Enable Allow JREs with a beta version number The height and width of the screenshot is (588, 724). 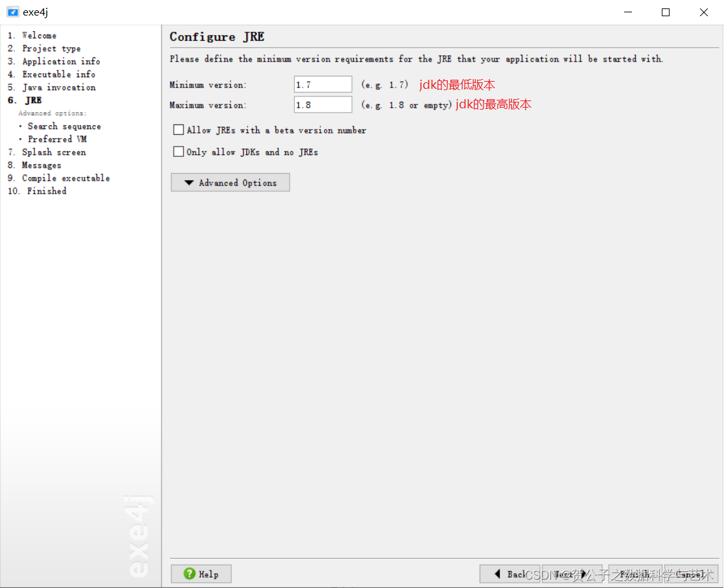178,130
